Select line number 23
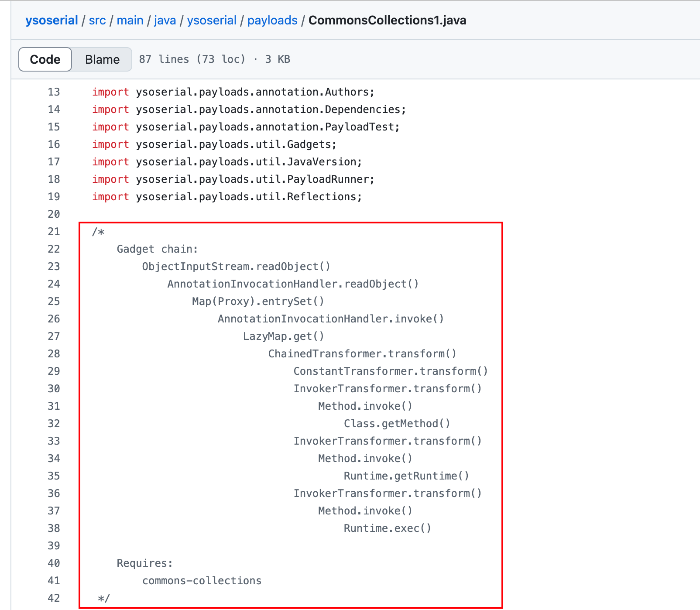Image resolution: width=700 pixels, height=610 pixels. [x=54, y=267]
